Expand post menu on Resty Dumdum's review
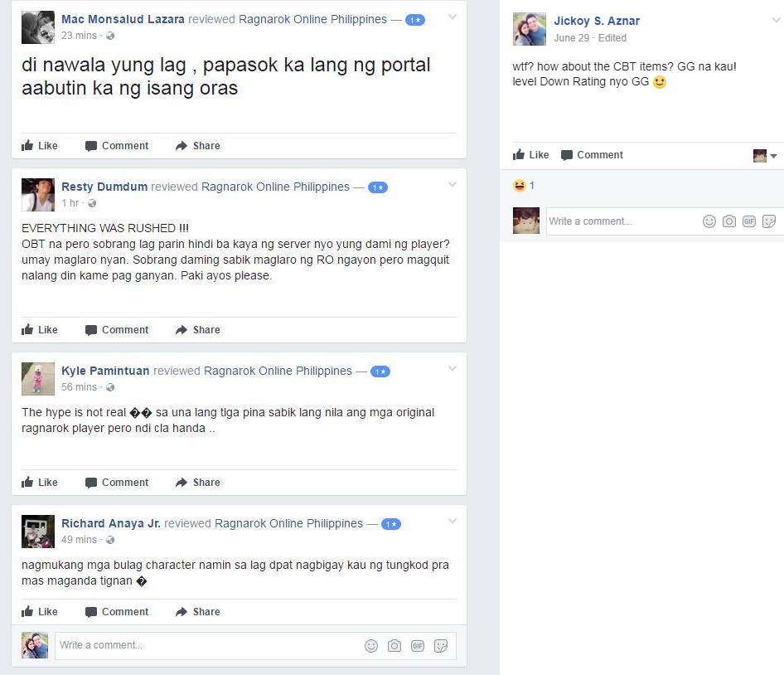 coord(452,185)
